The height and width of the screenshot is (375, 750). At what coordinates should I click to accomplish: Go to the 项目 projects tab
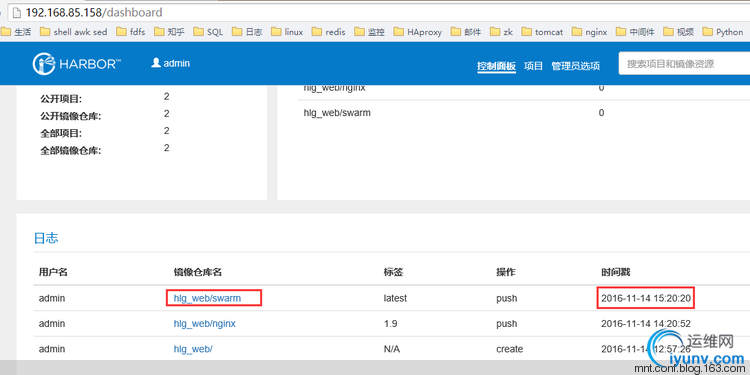click(533, 66)
